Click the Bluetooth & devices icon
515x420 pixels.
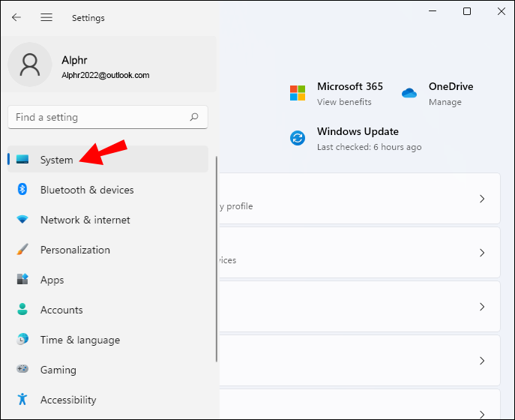[x=22, y=190]
